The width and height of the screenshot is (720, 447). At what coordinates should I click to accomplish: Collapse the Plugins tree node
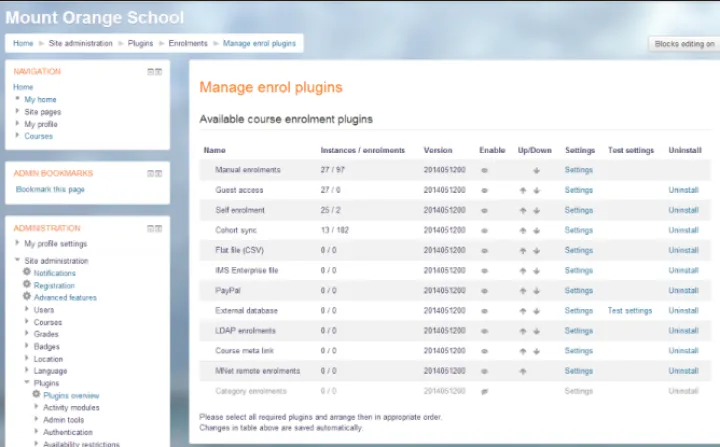(27, 383)
